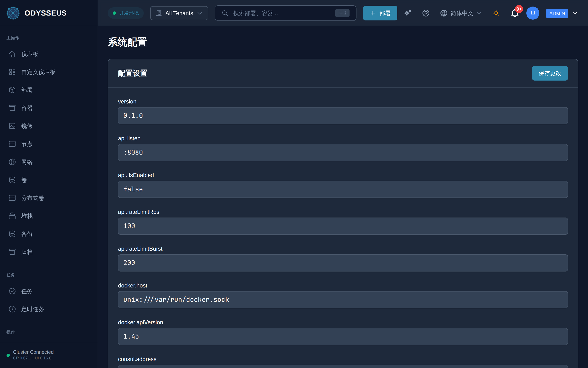Open the 网络 networks section
Image resolution: width=588 pixels, height=368 pixels.
point(49,162)
